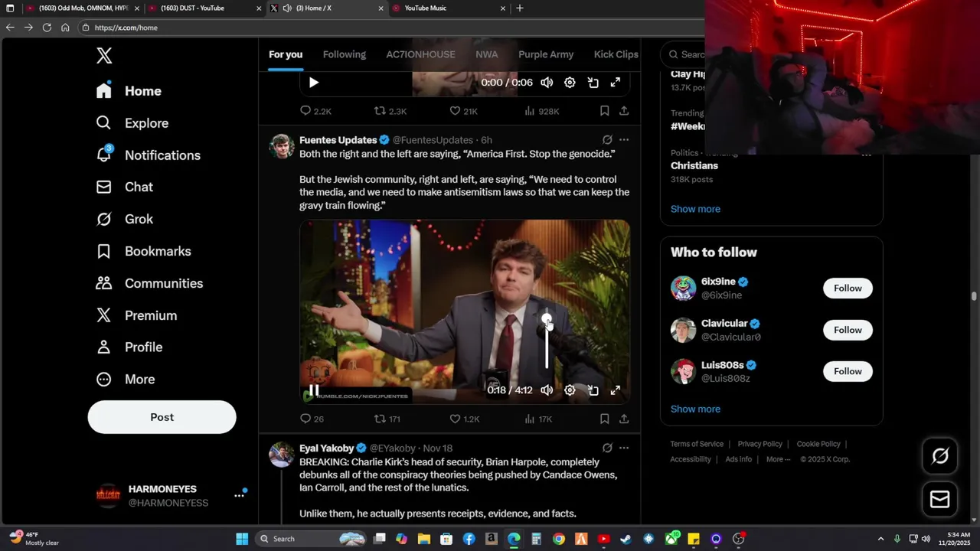Open HARMONEYES account menu dots

click(x=239, y=495)
